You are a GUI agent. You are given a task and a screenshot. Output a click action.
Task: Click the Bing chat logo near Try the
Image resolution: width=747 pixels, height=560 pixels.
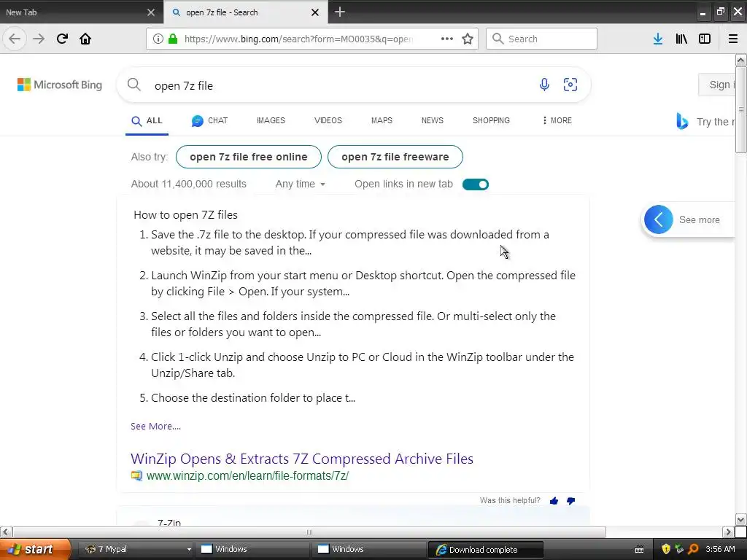[682, 122]
